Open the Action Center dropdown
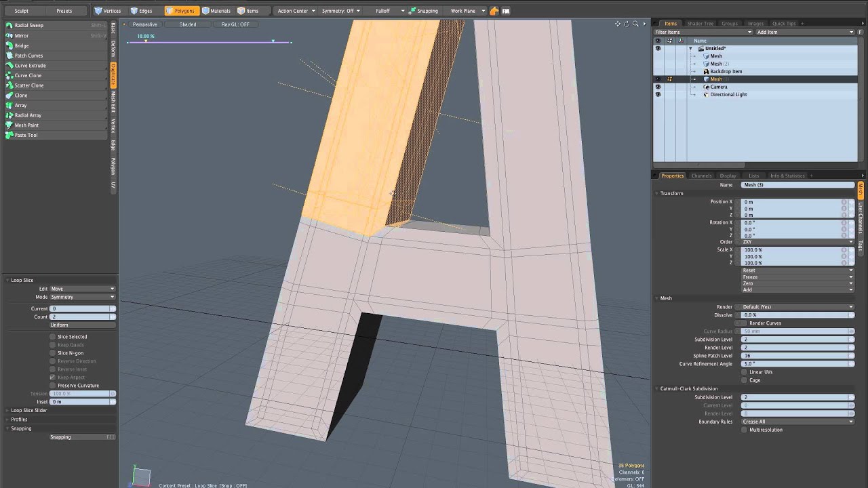 (x=296, y=11)
